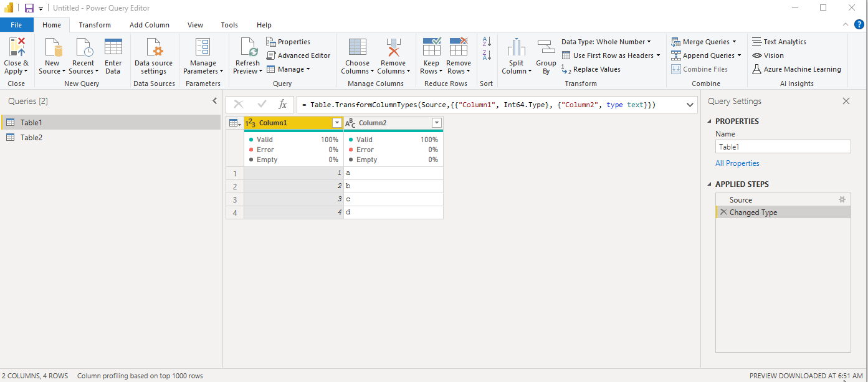Open Data source settings

click(153, 57)
